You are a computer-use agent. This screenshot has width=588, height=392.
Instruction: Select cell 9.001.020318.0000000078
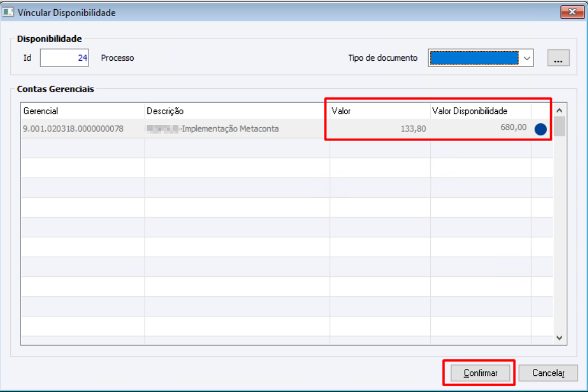pos(83,128)
